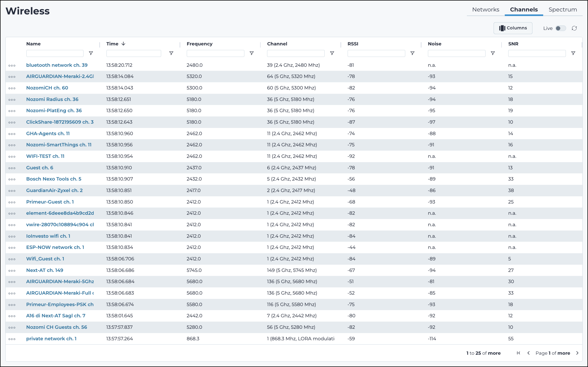This screenshot has width=588, height=367.
Task: Open the Nozomi-SmartThings ch. 11 link
Action: coord(59,145)
